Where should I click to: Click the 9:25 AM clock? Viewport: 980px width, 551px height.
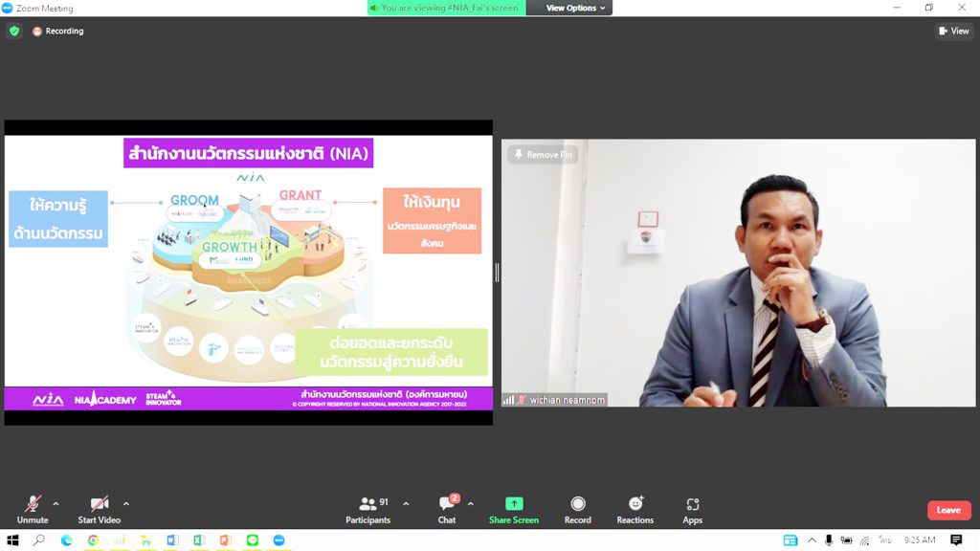920,540
